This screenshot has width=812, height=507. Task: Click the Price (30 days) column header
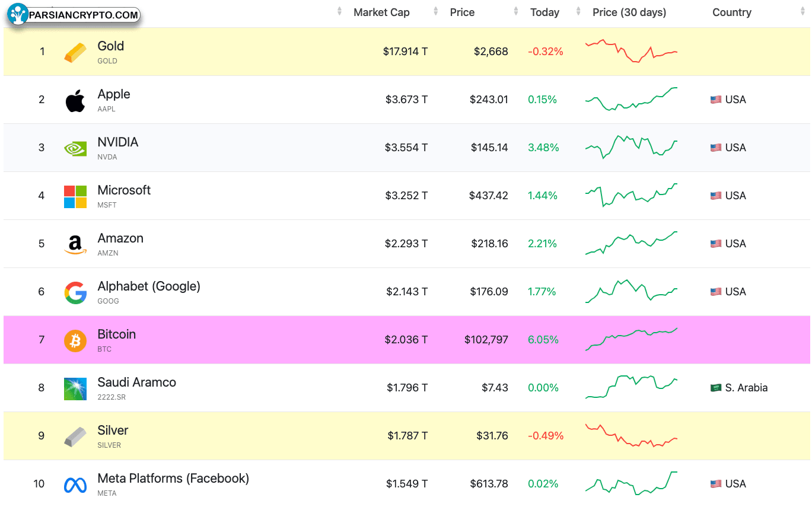[x=629, y=12]
